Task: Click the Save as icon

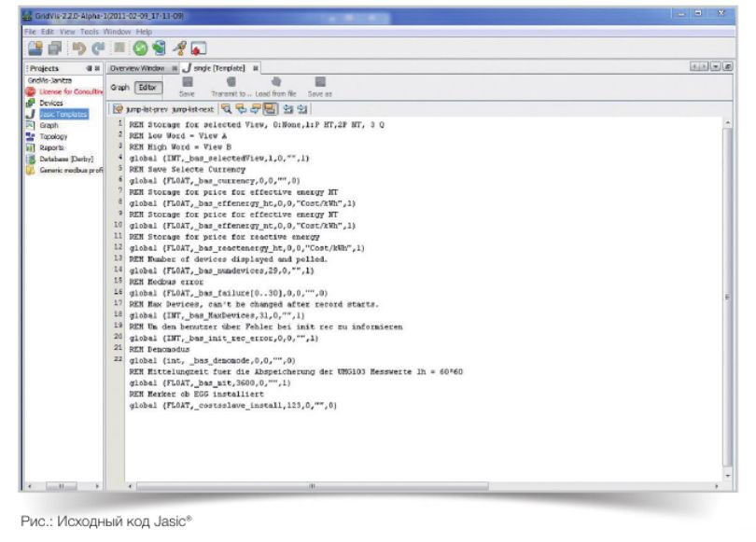Action: [319, 83]
